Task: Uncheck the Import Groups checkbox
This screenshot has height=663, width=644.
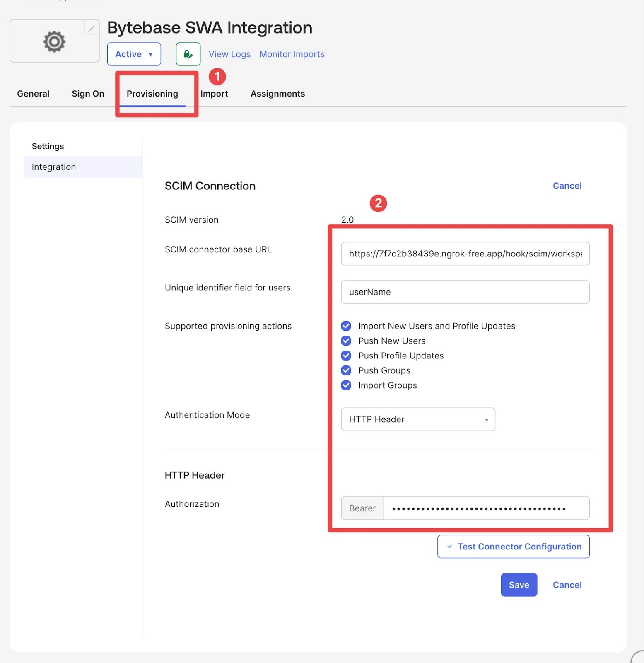Action: (346, 385)
